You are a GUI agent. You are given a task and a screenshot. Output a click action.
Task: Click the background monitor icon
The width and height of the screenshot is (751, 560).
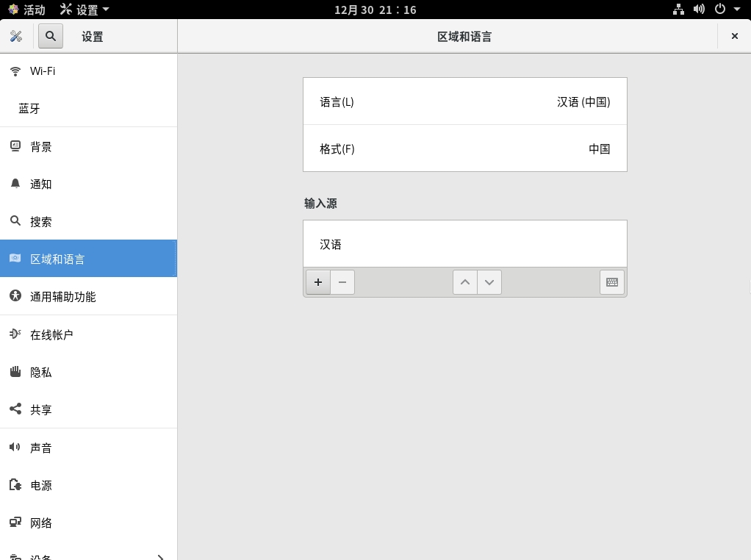click(15, 146)
